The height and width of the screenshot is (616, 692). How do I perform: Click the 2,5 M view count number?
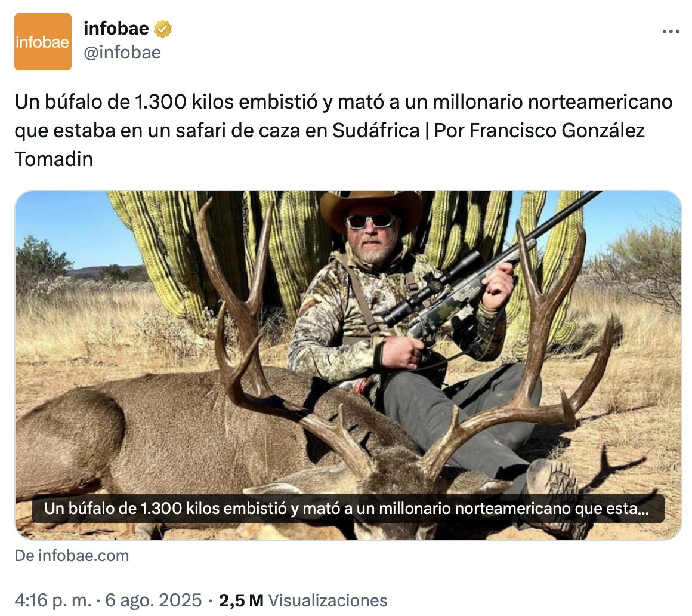coord(241,600)
